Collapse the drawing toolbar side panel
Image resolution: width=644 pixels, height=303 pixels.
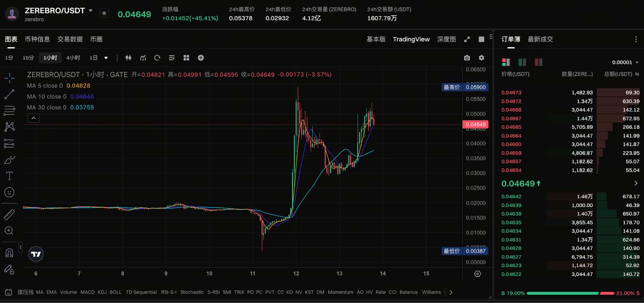point(21,247)
